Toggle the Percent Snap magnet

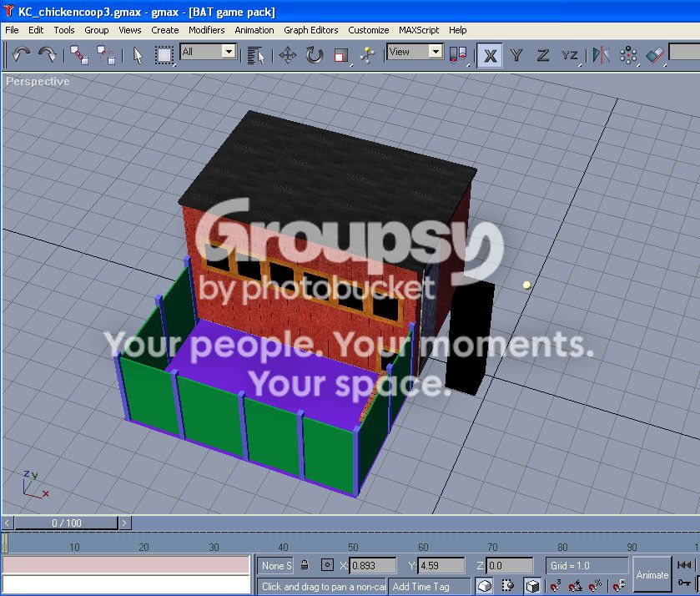pyautogui.click(x=596, y=586)
